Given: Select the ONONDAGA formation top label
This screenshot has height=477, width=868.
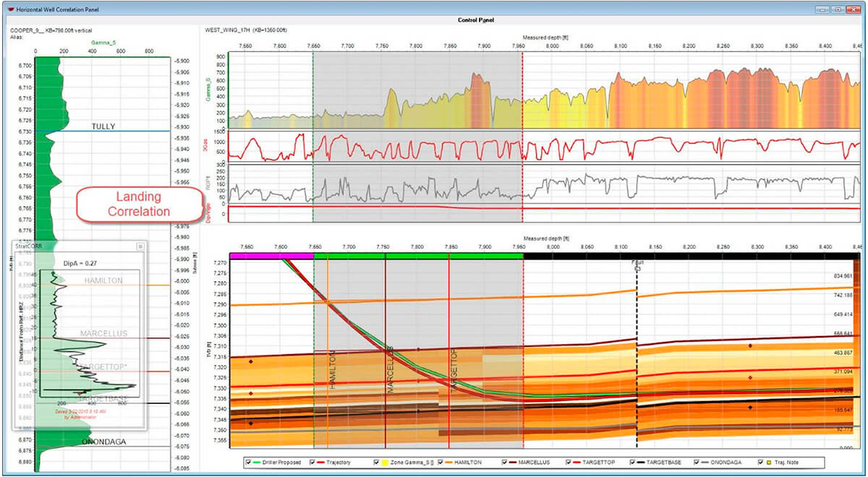Looking at the screenshot, I should [x=103, y=442].
